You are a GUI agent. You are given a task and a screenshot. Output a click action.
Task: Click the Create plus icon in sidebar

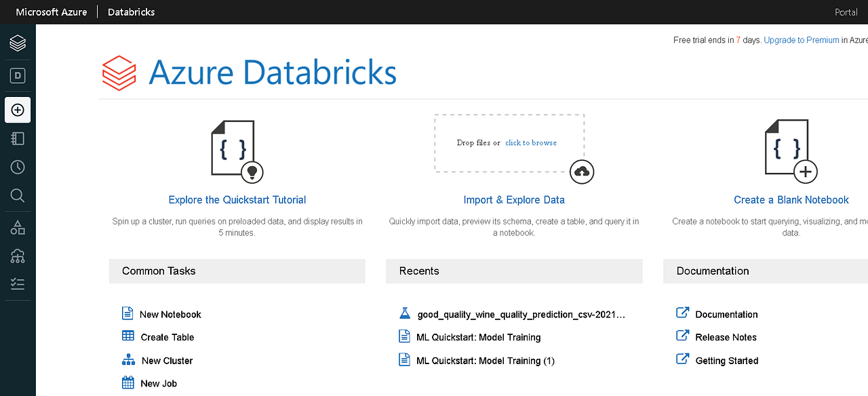[18, 110]
